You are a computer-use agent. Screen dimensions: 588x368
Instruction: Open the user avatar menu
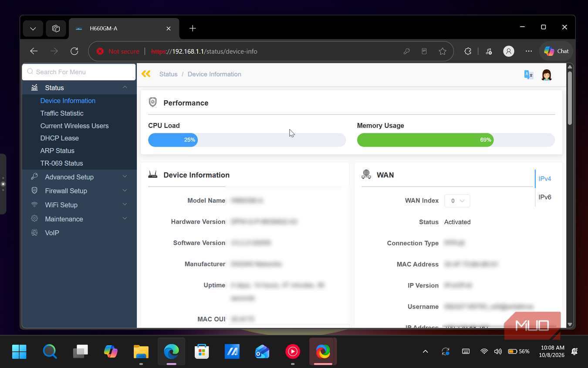coord(547,75)
